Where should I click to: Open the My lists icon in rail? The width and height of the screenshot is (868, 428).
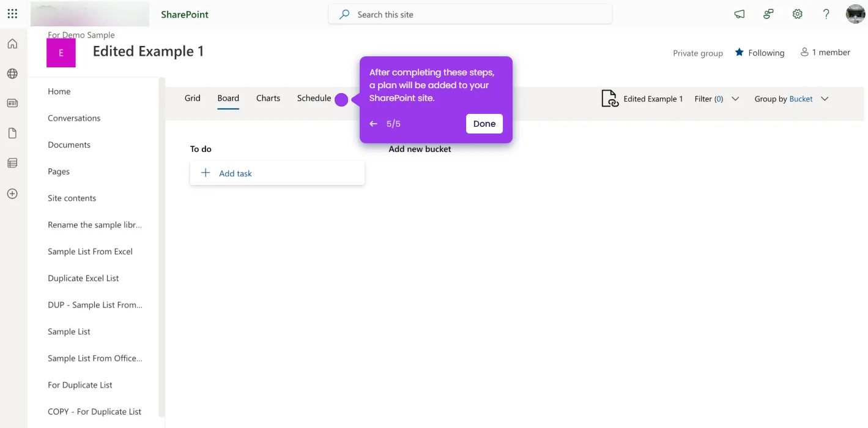coord(12,163)
